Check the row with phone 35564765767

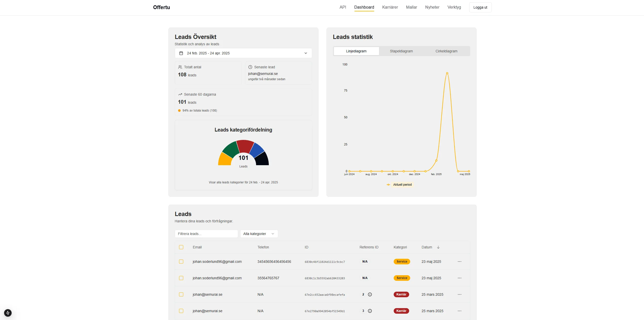pyautogui.click(x=181, y=278)
